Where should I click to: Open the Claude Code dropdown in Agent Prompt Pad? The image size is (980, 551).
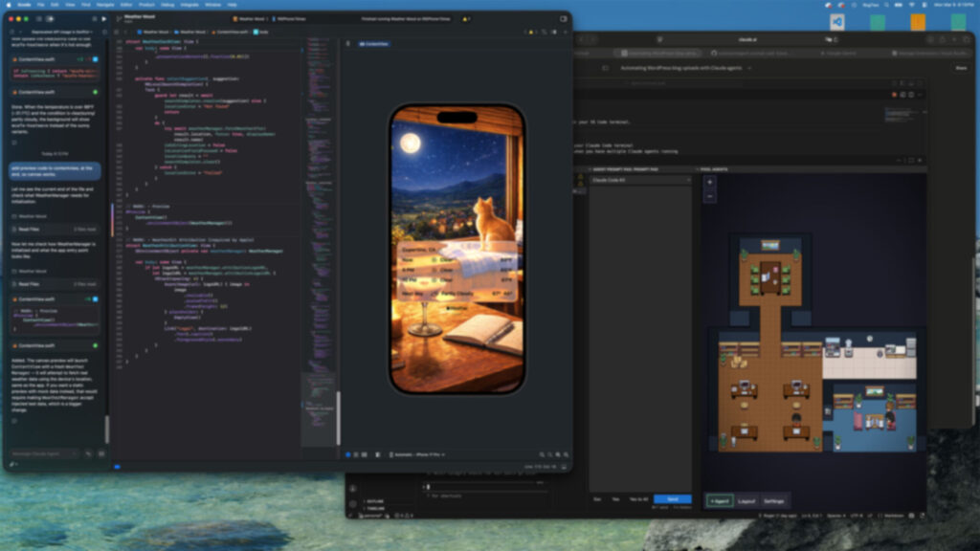click(x=639, y=180)
